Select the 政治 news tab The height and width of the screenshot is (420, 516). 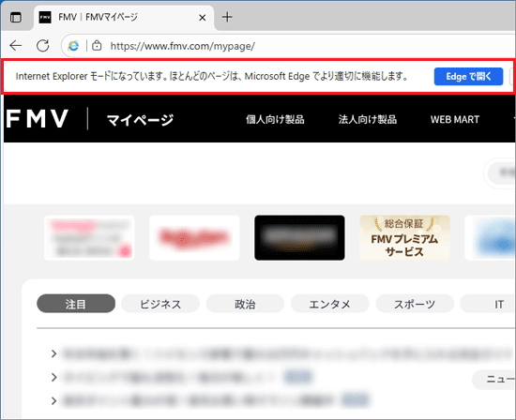click(245, 304)
